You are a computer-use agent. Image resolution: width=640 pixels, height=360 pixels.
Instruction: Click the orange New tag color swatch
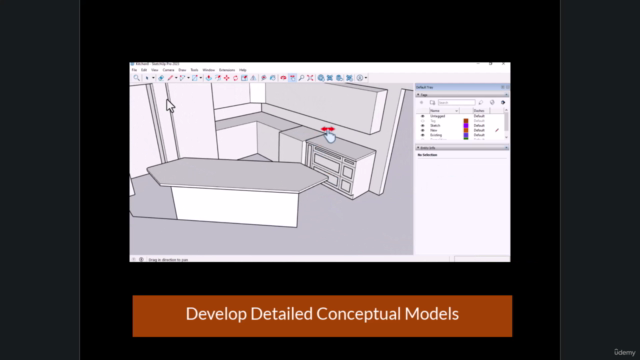(x=466, y=130)
